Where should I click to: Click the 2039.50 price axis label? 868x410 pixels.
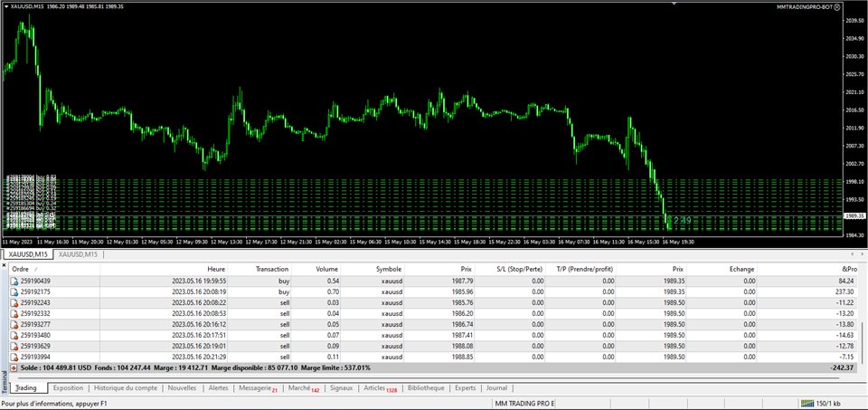(x=856, y=21)
